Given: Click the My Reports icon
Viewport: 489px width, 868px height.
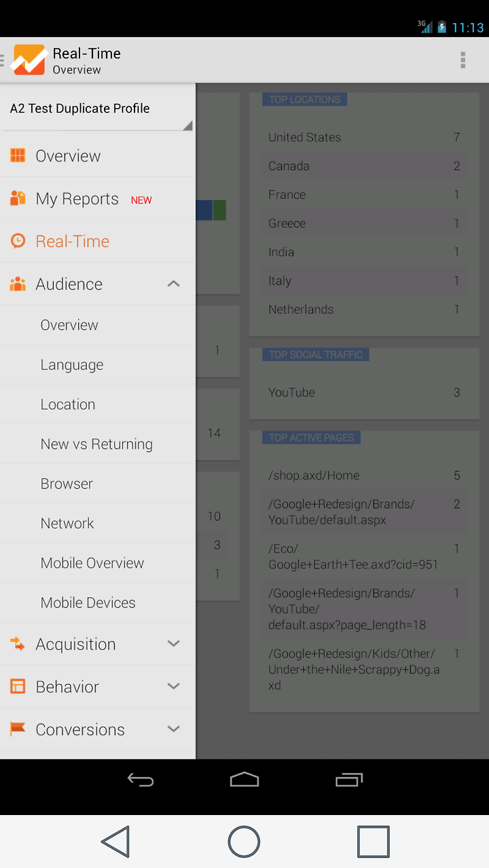Looking at the screenshot, I should point(18,198).
